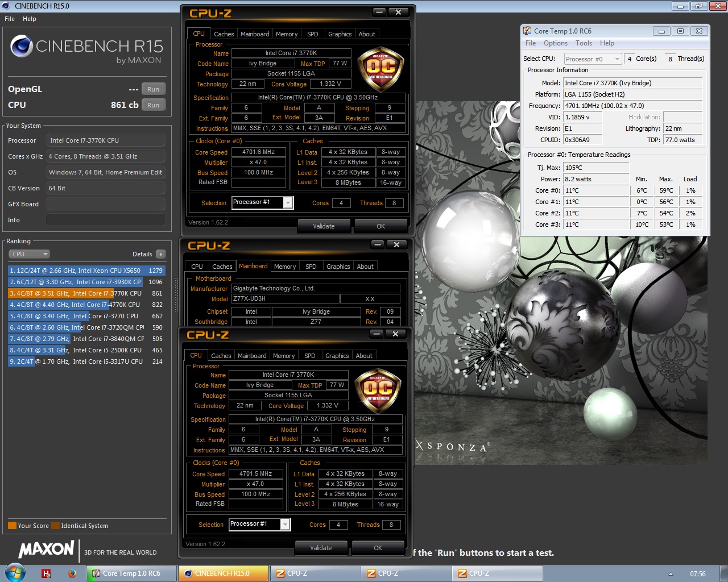The width and height of the screenshot is (728, 582).
Task: Click the GFX Board field
Action: coord(106,204)
